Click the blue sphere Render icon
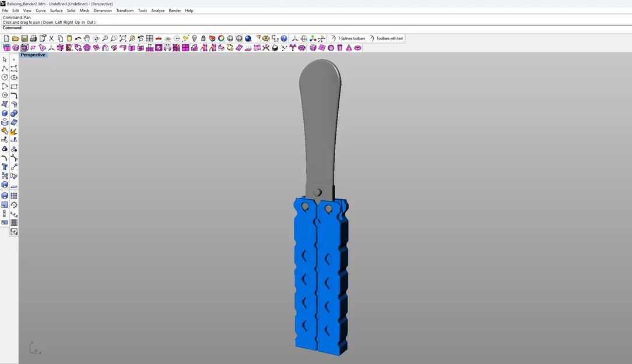 click(x=248, y=38)
